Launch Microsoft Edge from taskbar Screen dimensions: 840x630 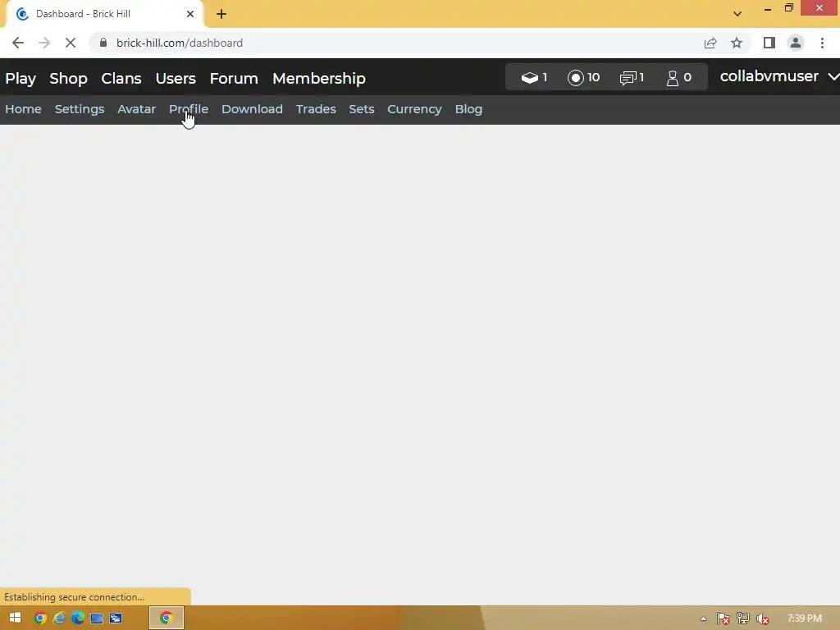(78, 619)
